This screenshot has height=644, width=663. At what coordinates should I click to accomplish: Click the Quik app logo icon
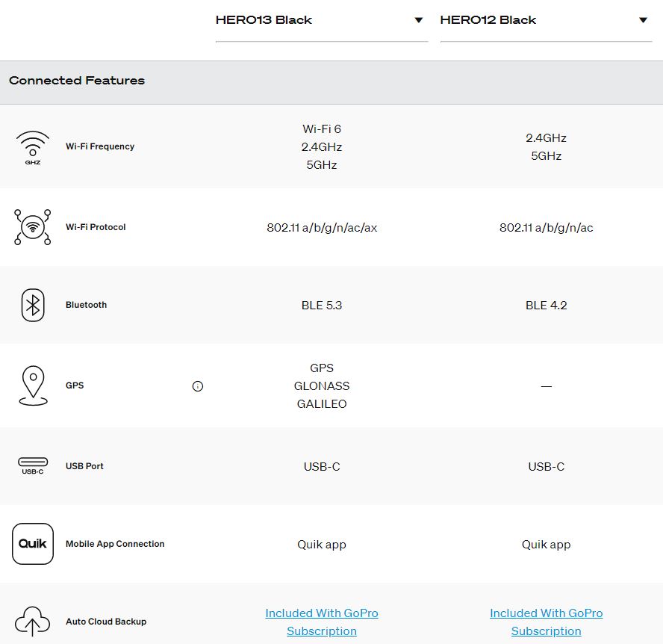point(33,544)
